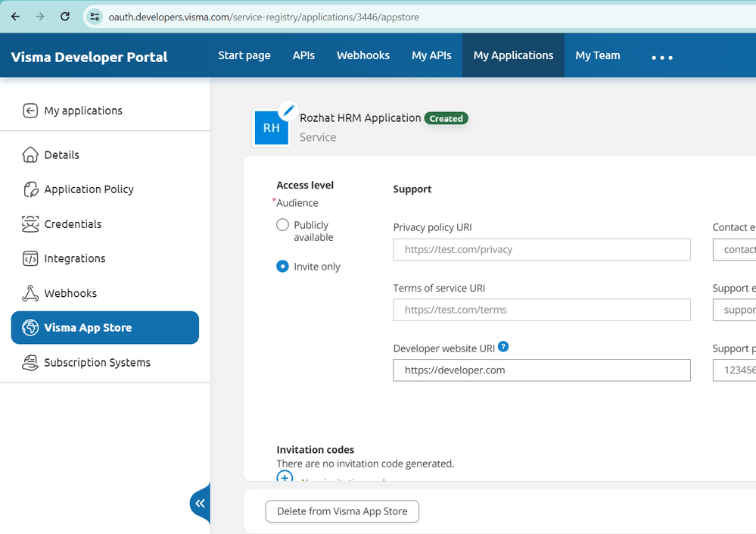Click the plus icon under Invitation codes
The height and width of the screenshot is (534, 756).
(285, 477)
